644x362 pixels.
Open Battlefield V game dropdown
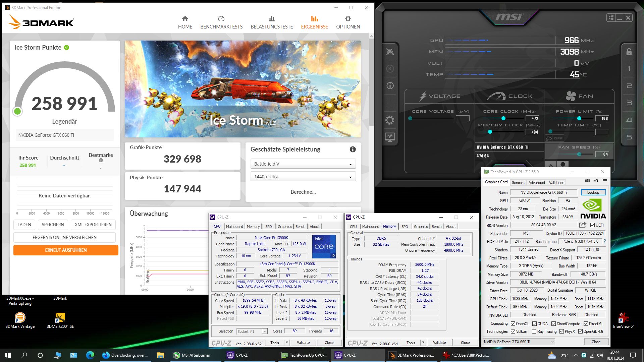303,164
